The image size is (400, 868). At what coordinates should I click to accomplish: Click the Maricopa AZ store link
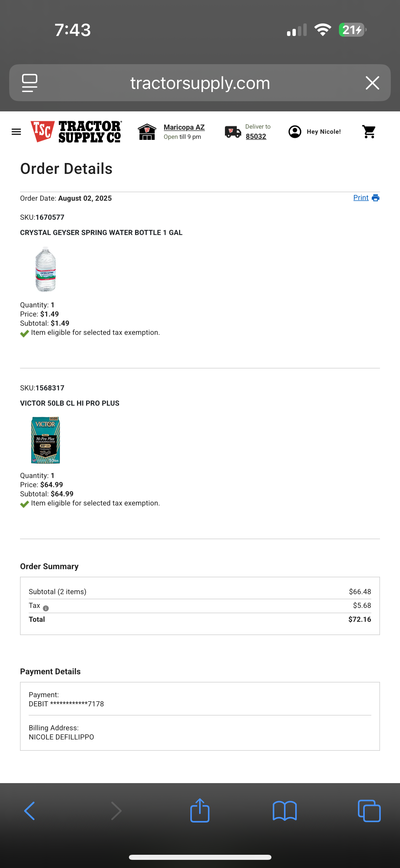coord(184,127)
